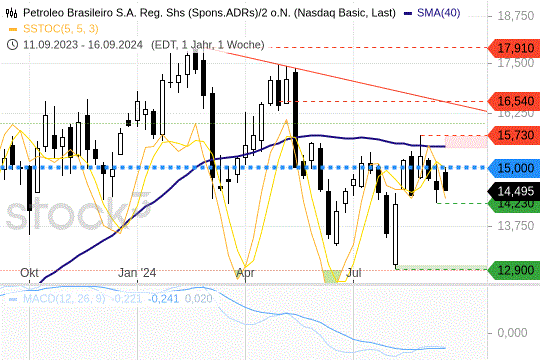Click the red 15,730 resistance tag

pyautogui.click(x=513, y=135)
